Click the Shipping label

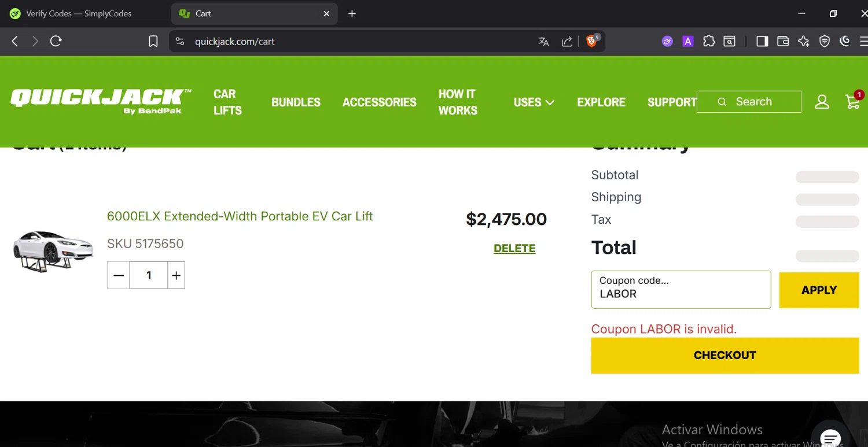coord(616,197)
